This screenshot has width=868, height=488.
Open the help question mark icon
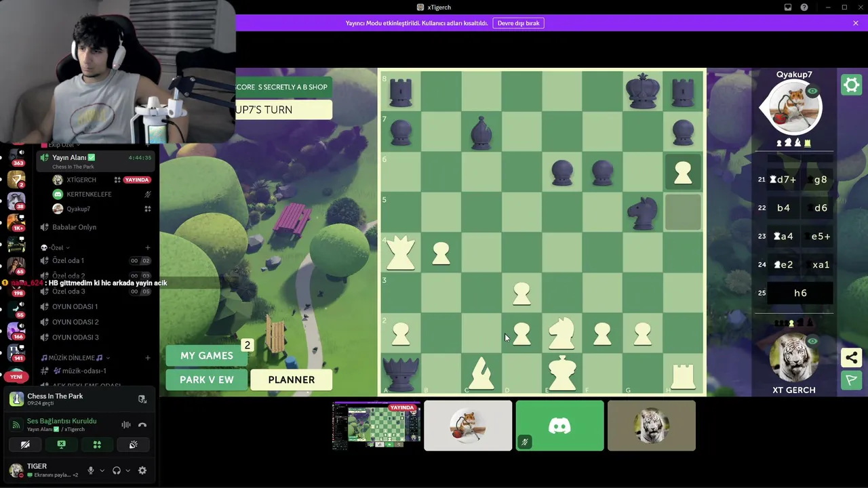[x=804, y=7]
